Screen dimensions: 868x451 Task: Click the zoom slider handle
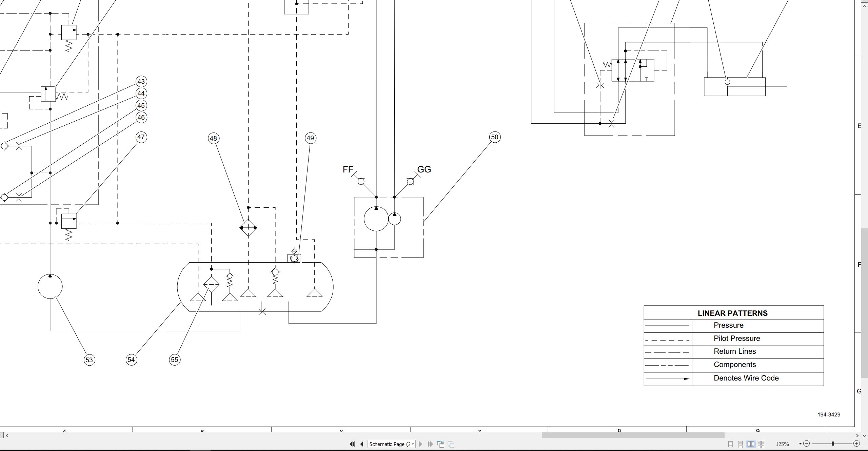click(833, 444)
